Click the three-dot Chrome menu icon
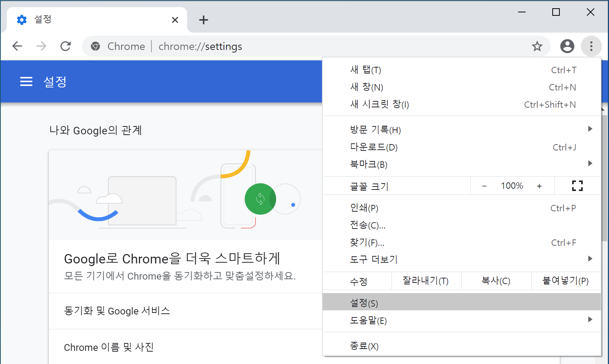Screen dimensions: 609x364 click(591, 46)
